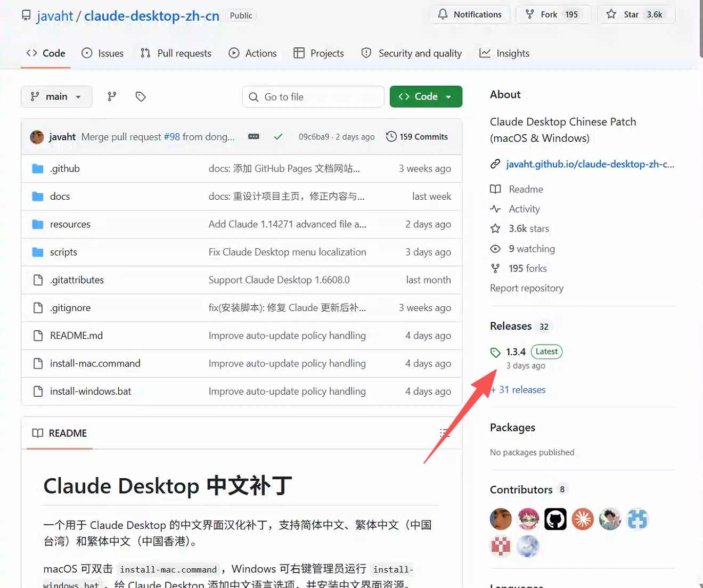Switch to the Issues tab
This screenshot has width=703, height=588.
tap(103, 53)
